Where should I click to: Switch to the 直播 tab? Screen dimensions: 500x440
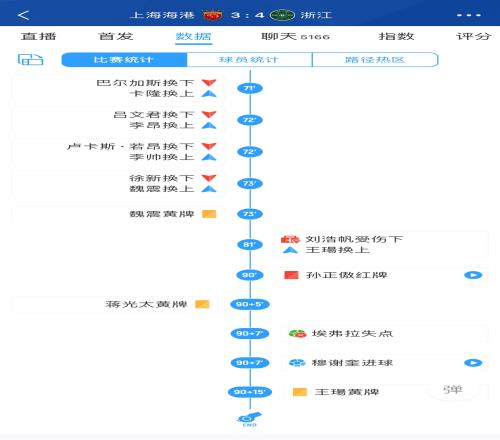[38, 36]
